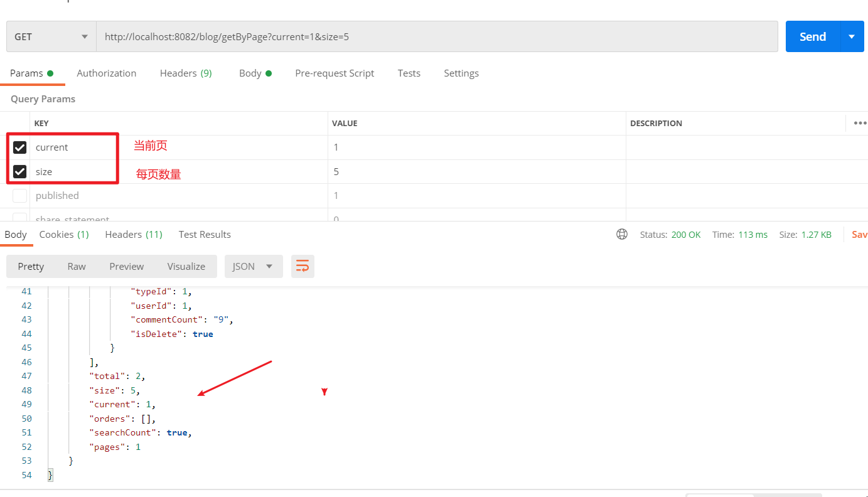Select the Visualize response view

point(186,266)
